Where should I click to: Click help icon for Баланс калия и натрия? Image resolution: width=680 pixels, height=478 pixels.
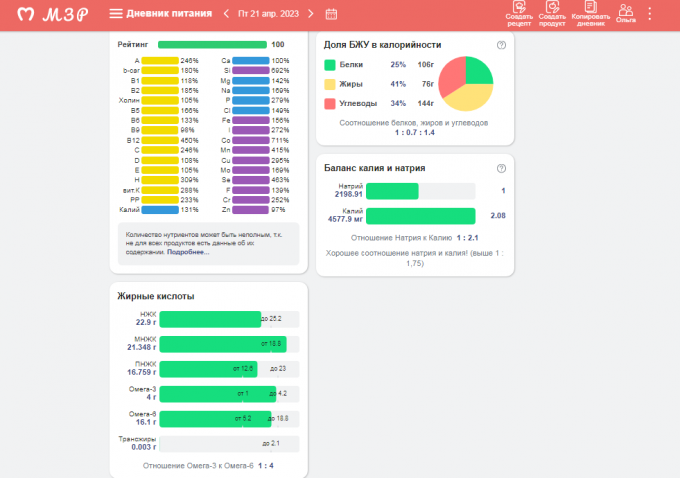pyautogui.click(x=501, y=168)
